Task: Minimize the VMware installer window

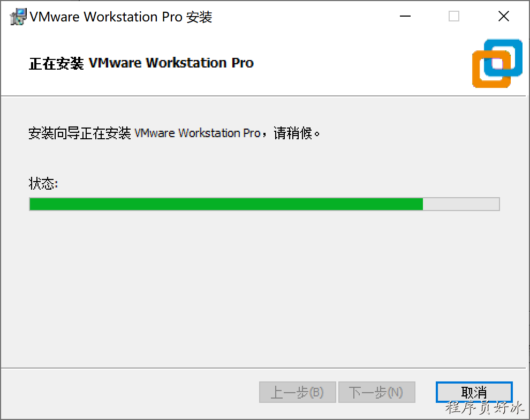Action: tap(405, 16)
